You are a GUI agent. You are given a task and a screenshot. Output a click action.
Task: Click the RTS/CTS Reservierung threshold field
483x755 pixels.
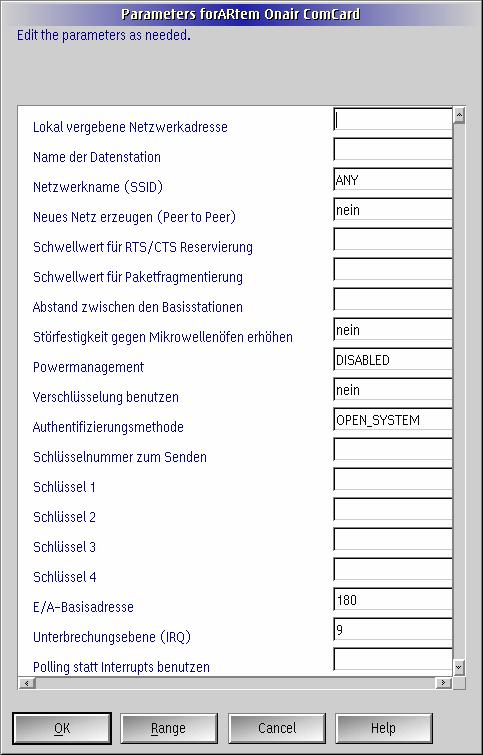click(393, 239)
